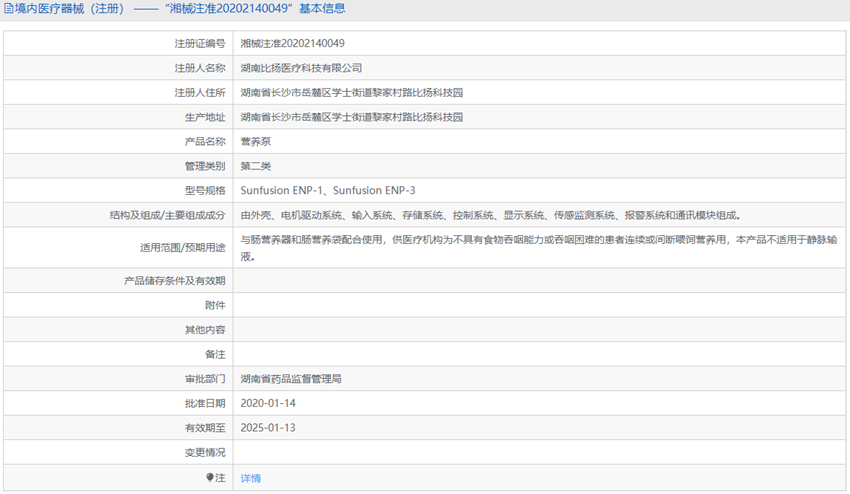
Task: Click the 管理类别 label
Action: [205, 166]
